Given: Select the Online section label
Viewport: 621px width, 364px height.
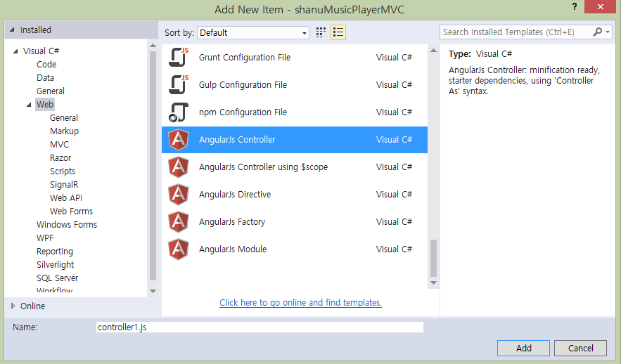Looking at the screenshot, I should click(x=32, y=306).
